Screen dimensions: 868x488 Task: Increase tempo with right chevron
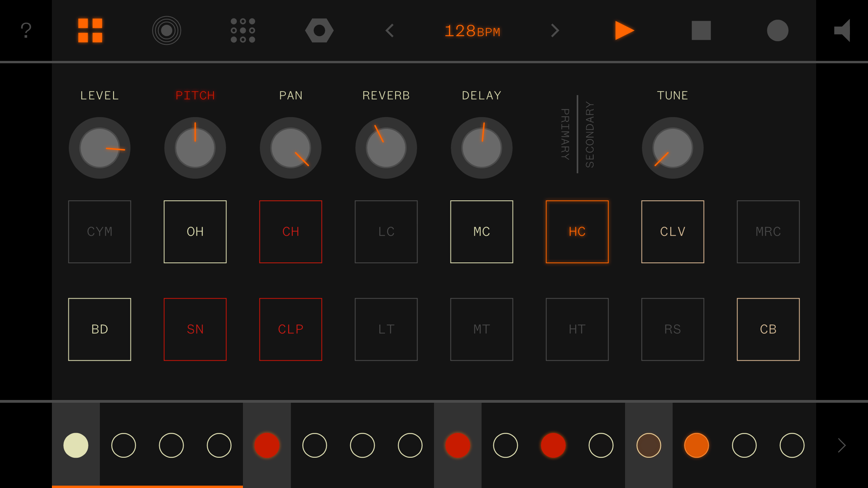click(x=555, y=30)
